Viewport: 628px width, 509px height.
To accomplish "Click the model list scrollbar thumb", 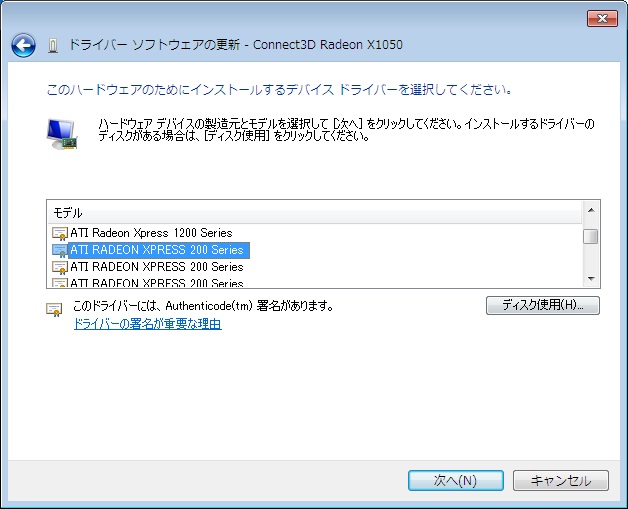I will (591, 237).
